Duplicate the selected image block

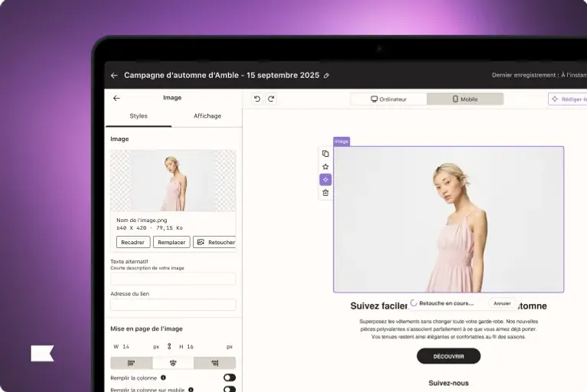[x=325, y=153]
